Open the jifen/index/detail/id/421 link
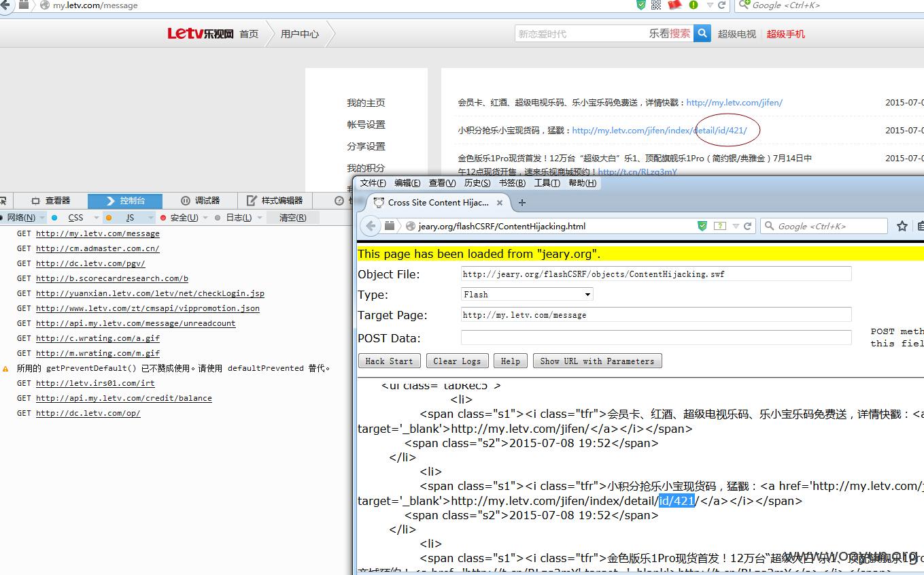Screen dimensions: 924x575 [660, 131]
